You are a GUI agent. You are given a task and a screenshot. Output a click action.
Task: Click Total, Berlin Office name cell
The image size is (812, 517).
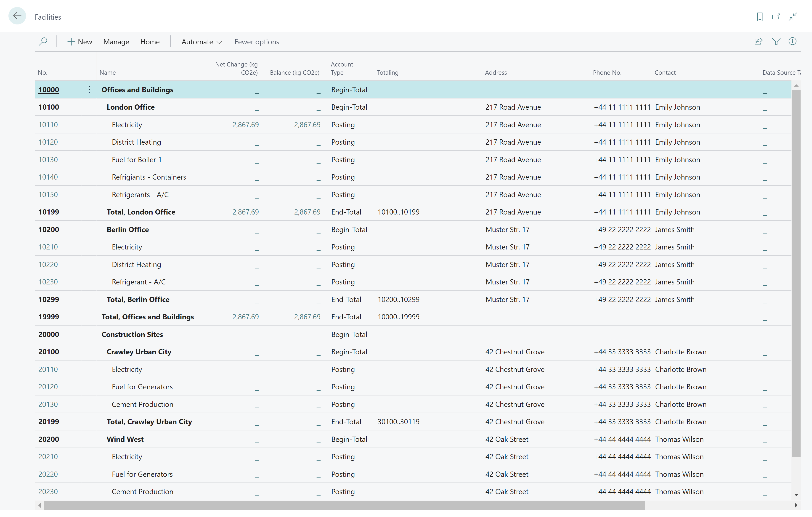[x=138, y=300]
